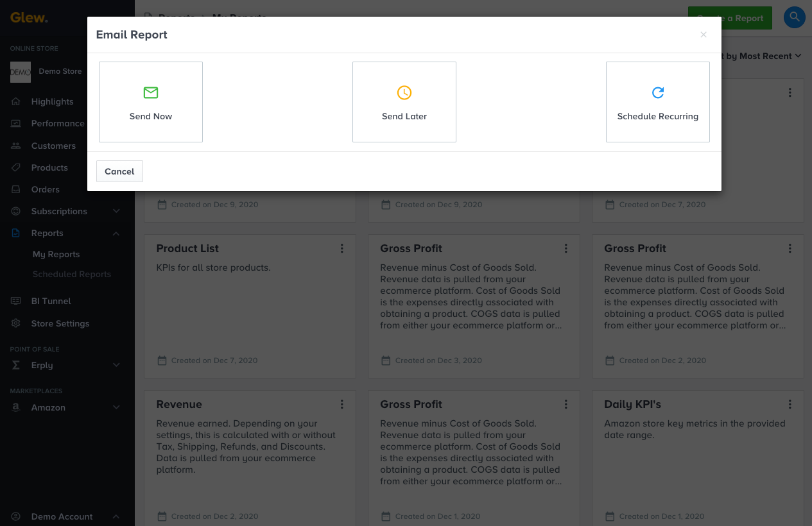The image size is (812, 526).
Task: Click the Reports document icon
Action: pos(17,233)
